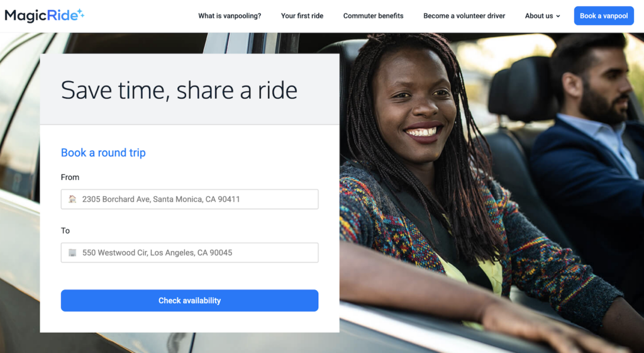Click the Book a vanpool button

[604, 16]
